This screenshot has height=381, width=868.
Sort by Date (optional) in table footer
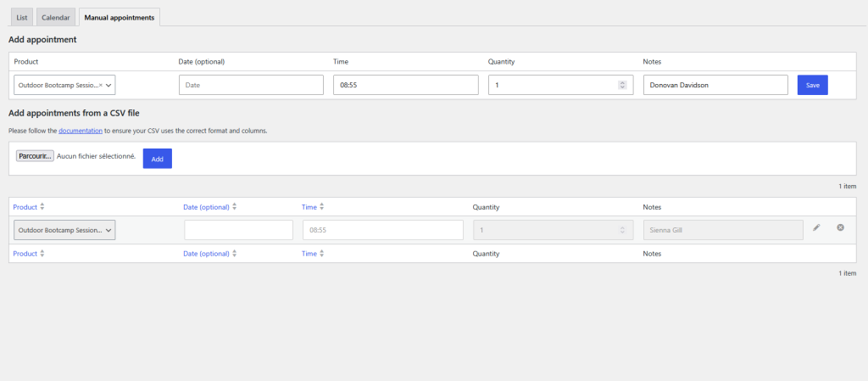click(210, 254)
